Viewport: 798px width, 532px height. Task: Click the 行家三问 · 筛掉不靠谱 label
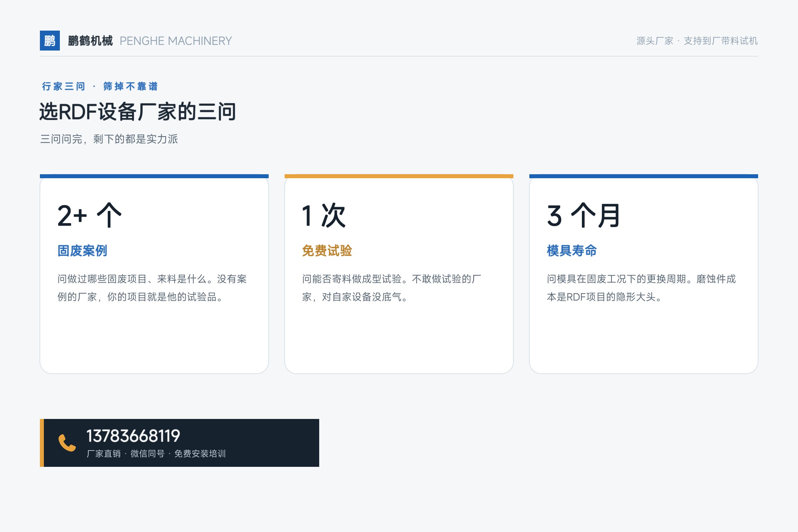click(x=100, y=86)
